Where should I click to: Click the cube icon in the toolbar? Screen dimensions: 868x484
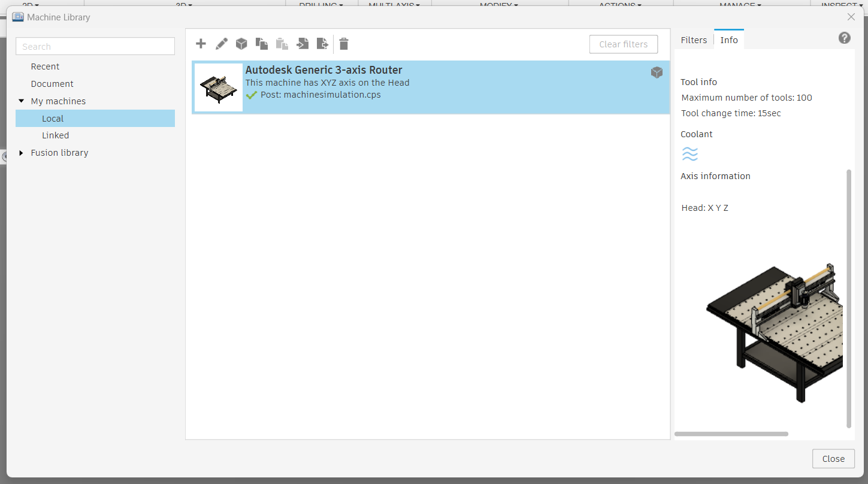241,44
